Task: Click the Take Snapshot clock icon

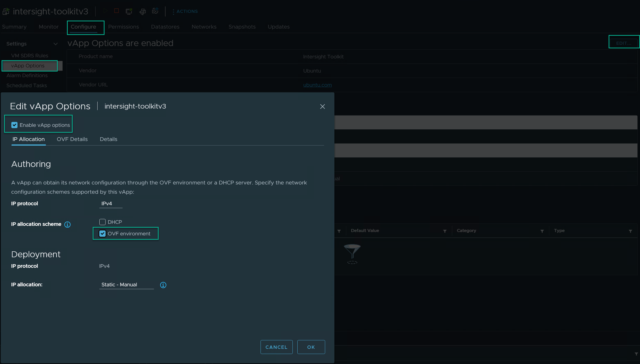Action: click(x=155, y=11)
